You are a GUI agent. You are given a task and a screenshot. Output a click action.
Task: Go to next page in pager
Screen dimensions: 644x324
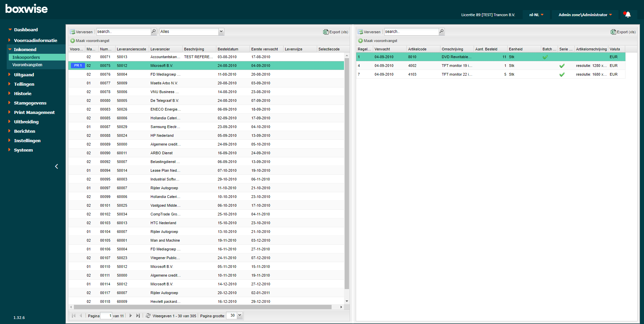pos(131,316)
